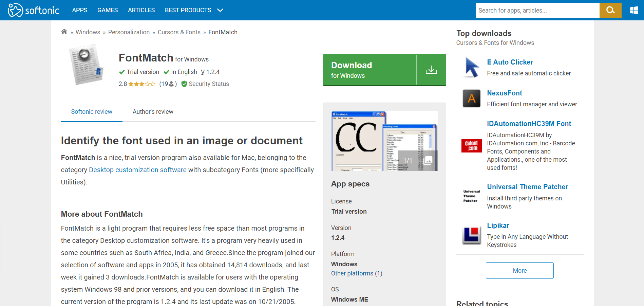Follow the Desktop customization software link

[137, 170]
